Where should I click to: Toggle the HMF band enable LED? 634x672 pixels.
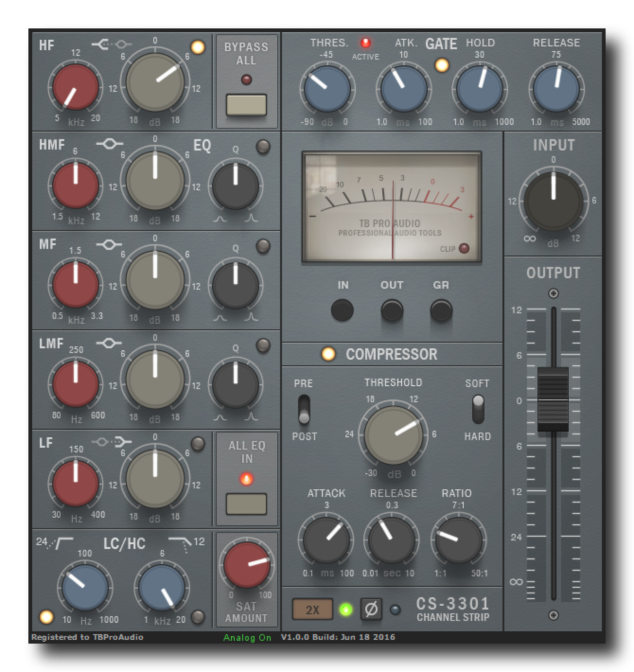(263, 147)
